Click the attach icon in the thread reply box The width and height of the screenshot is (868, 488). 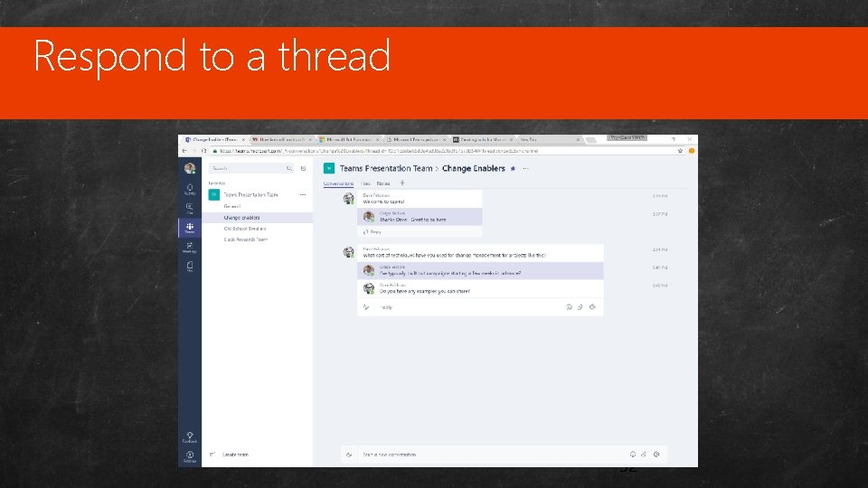pos(580,307)
